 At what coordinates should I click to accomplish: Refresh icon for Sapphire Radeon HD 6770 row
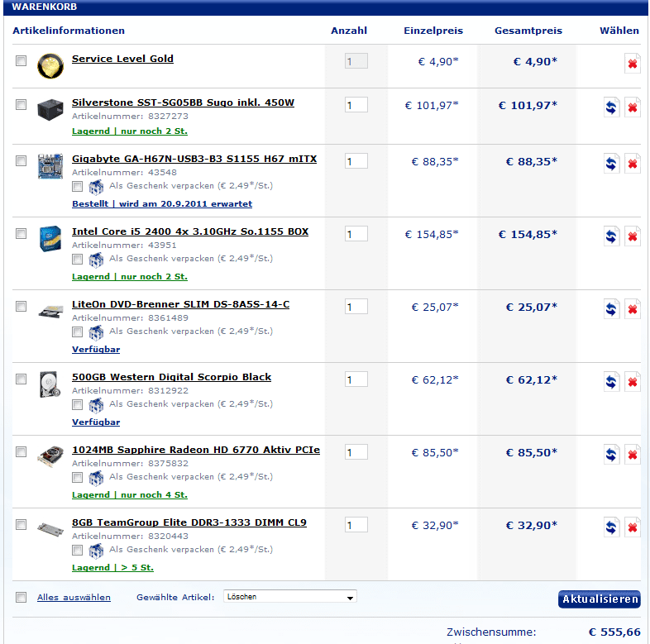click(611, 455)
